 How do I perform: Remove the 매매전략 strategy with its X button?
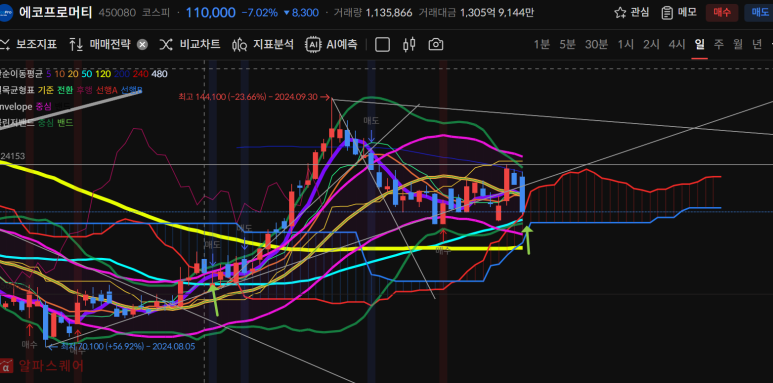(142, 45)
